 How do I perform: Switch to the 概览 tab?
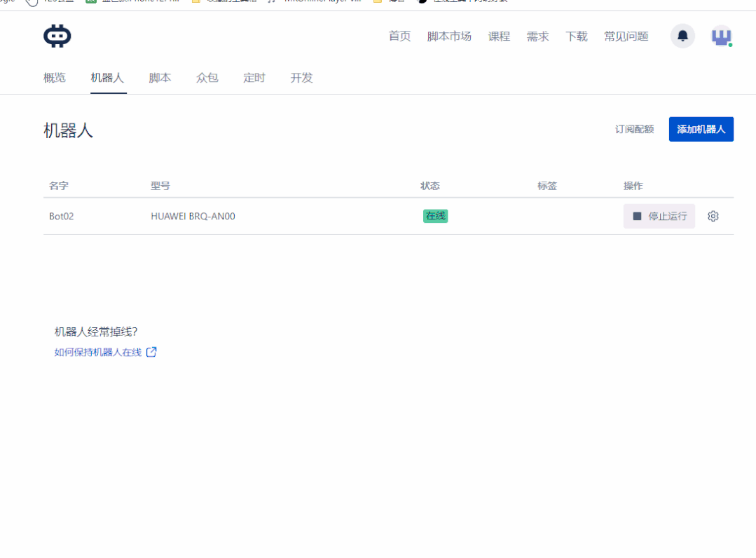(54, 78)
